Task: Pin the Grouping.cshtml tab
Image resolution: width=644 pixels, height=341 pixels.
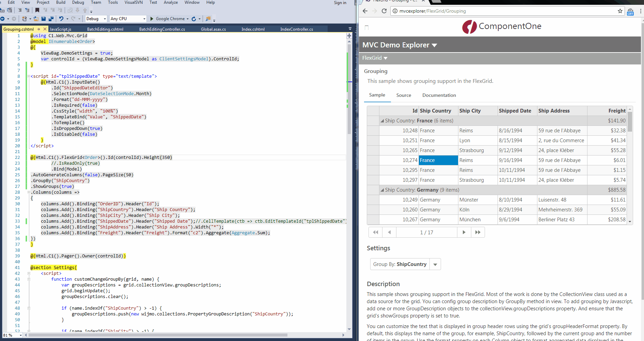Action: [x=39, y=29]
